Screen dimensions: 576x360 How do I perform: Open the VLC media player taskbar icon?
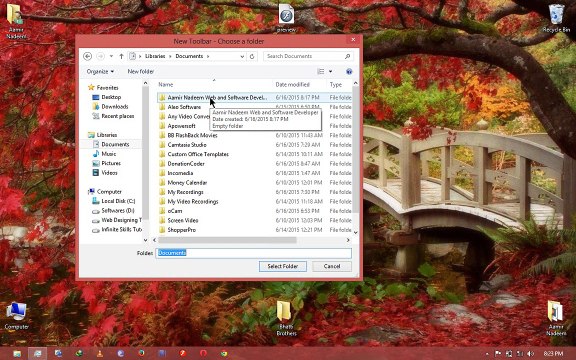tap(100, 353)
